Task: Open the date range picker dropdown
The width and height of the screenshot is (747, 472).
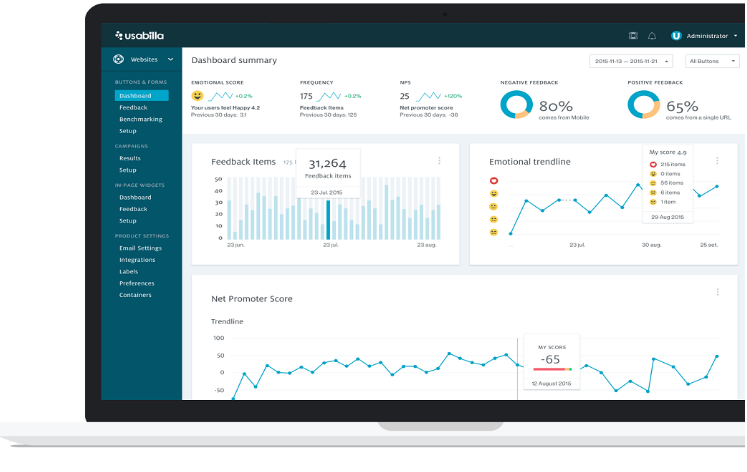Action: pyautogui.click(x=633, y=61)
